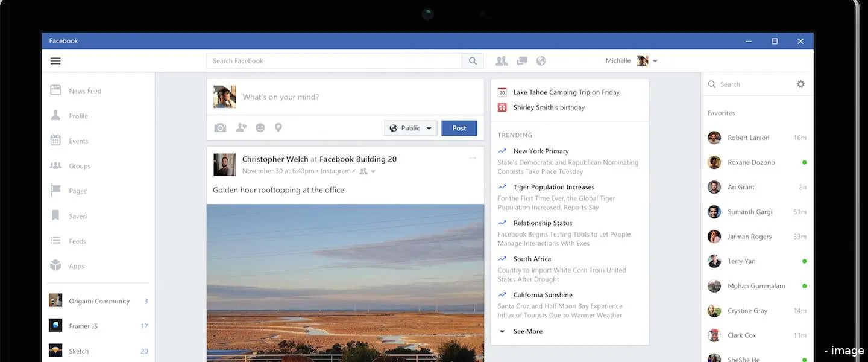Image resolution: width=868 pixels, height=362 pixels.
Task: Open the hamburger navigation menu
Action: 55,60
